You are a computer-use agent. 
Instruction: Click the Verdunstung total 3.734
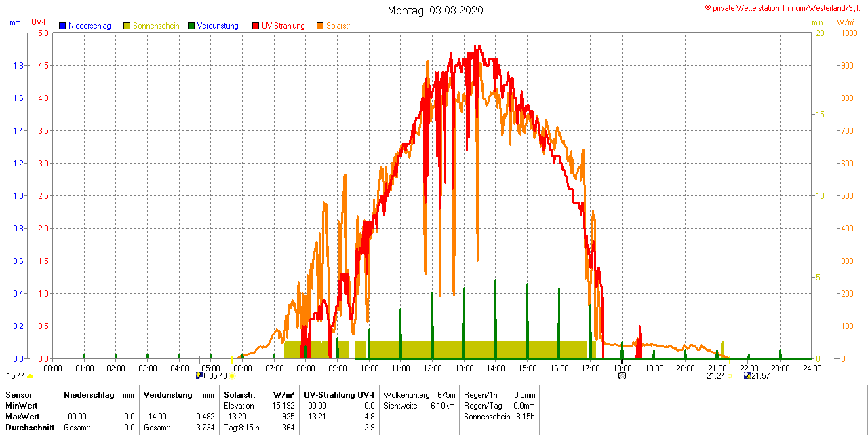tap(205, 428)
